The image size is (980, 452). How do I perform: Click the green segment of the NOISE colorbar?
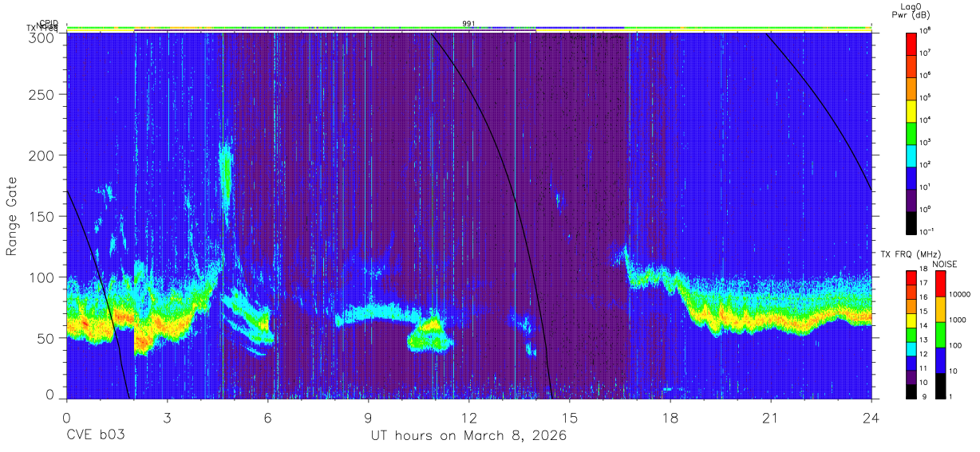tap(939, 335)
